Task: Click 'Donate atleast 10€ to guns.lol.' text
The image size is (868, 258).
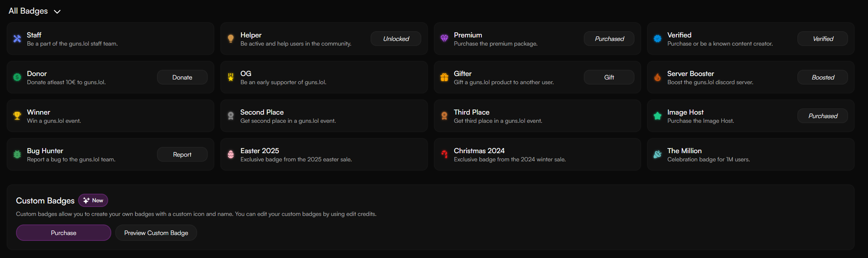Action: click(66, 82)
